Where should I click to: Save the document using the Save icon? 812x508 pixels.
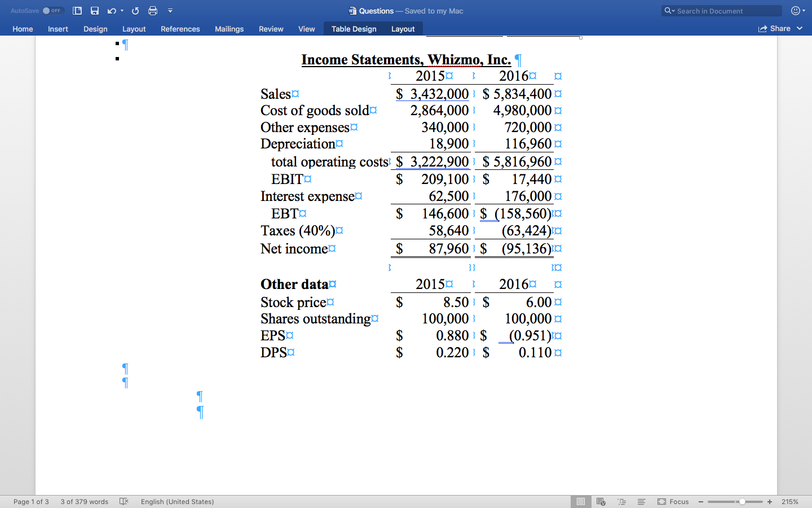(x=95, y=10)
